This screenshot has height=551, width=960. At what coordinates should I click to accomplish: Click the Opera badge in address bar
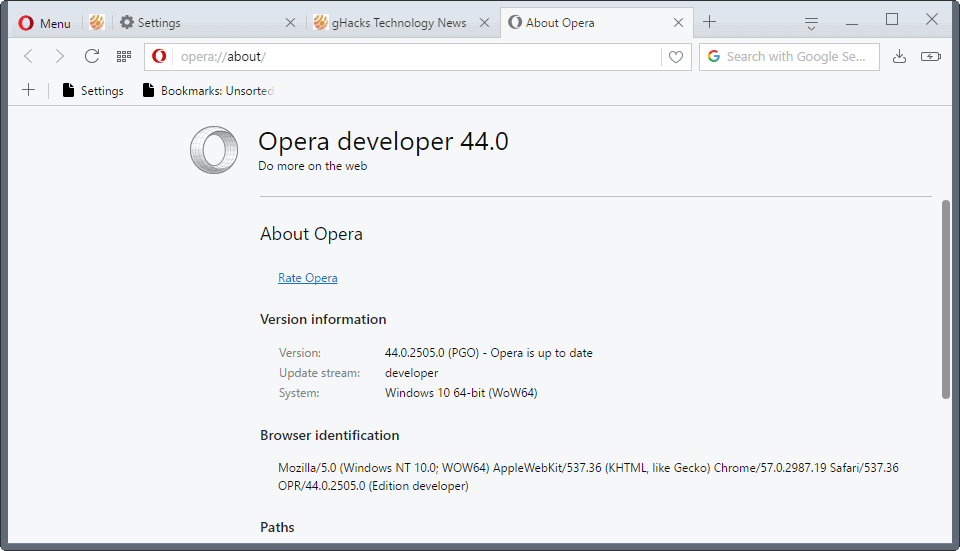pyautogui.click(x=159, y=56)
